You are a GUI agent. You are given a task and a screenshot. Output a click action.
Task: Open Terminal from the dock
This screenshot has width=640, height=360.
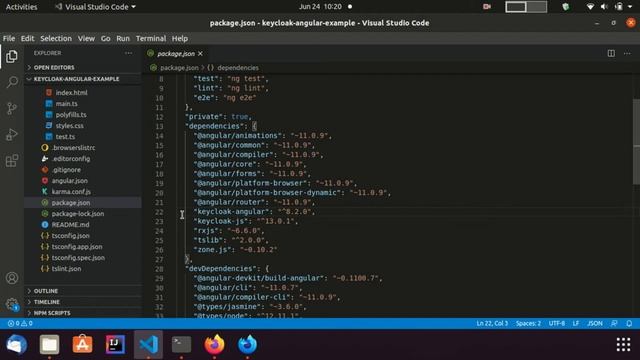pos(182,344)
